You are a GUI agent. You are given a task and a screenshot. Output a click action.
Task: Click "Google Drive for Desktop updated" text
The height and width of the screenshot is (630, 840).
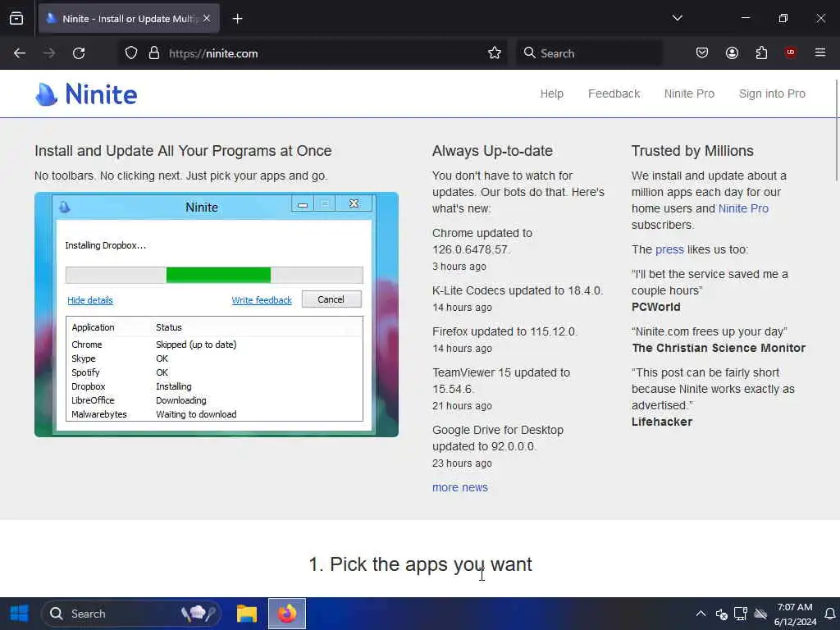click(x=498, y=438)
